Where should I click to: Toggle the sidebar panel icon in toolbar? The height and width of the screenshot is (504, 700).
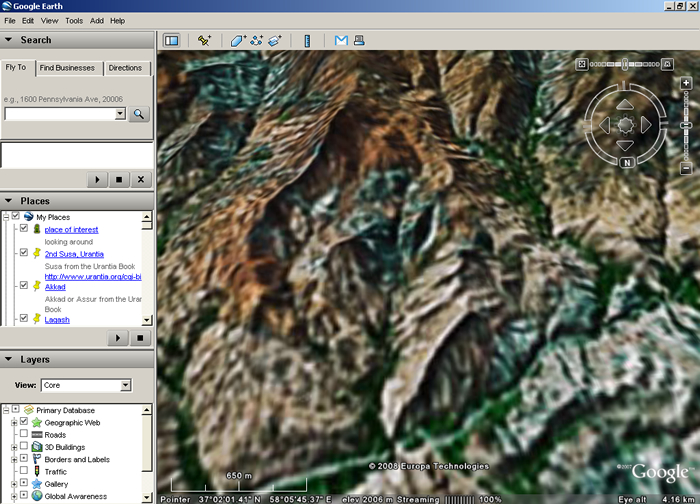[171, 41]
